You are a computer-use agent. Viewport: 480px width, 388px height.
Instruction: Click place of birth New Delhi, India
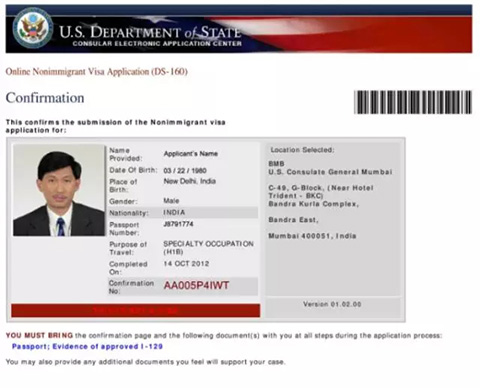(x=190, y=181)
